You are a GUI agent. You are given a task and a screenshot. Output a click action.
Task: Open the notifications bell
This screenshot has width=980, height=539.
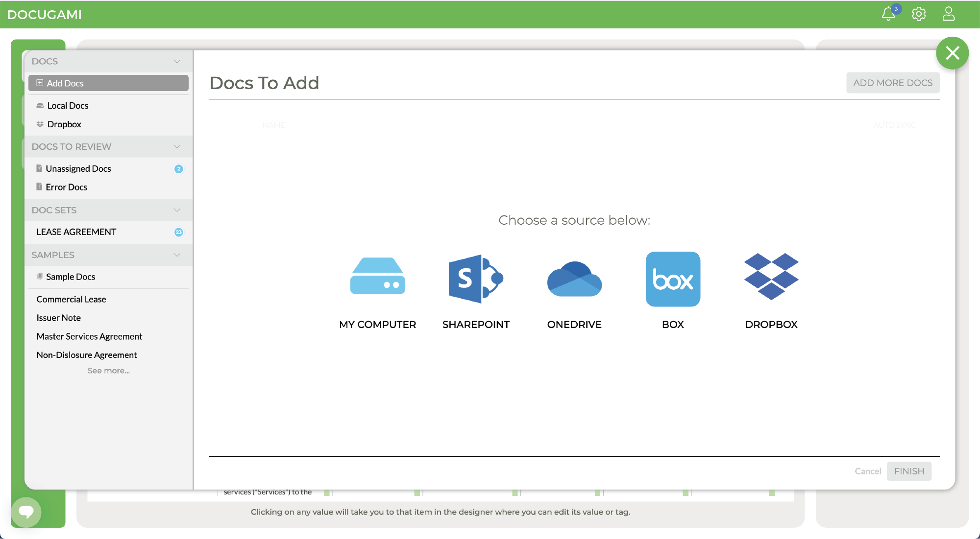888,14
